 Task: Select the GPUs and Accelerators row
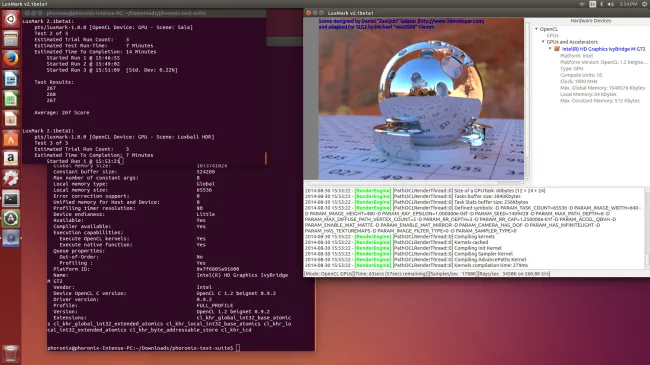(x=572, y=42)
